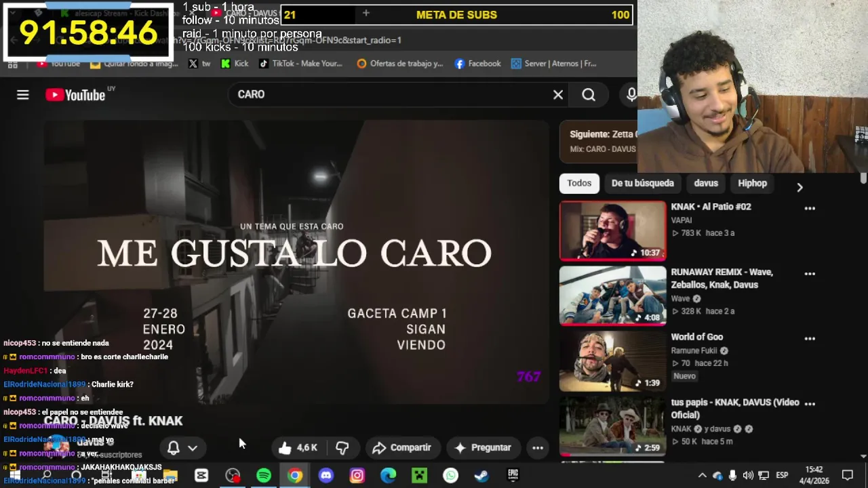Open World of Goo video thumbnail
Viewport: 868px width, 488px height.
613,361
